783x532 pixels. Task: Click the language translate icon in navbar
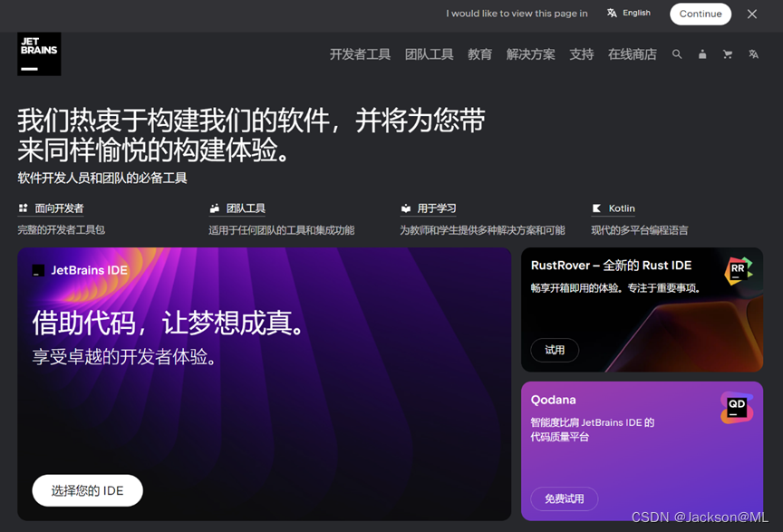753,54
